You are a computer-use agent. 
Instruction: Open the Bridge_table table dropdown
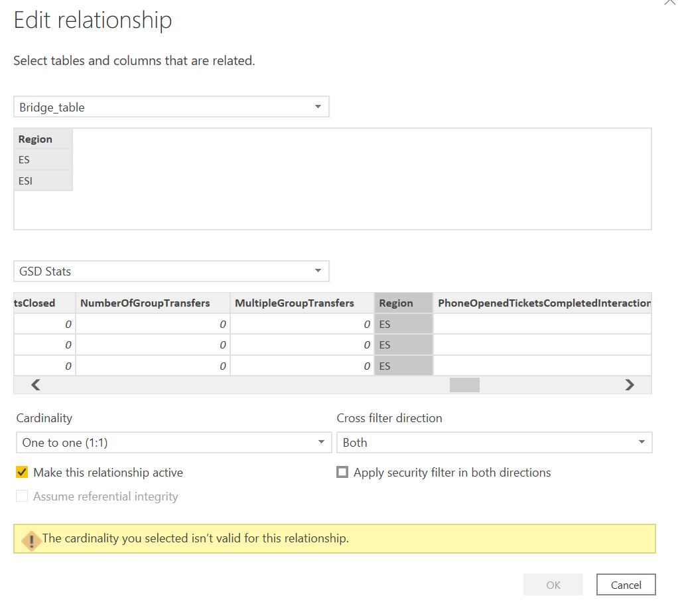coord(171,107)
